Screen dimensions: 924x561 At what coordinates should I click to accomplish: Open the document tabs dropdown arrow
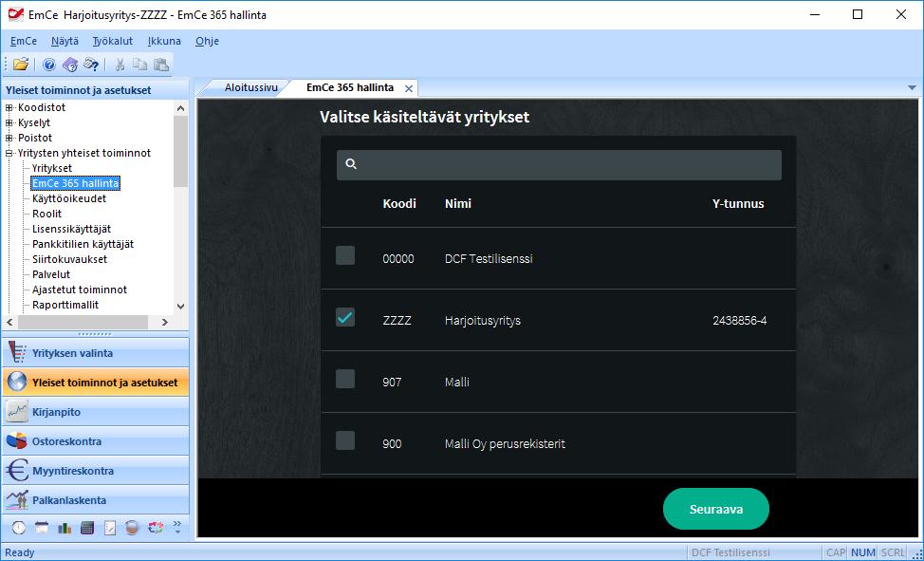913,88
